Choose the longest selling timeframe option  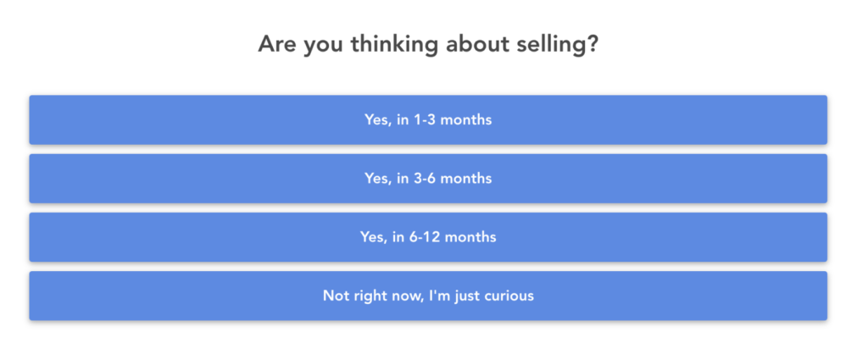(x=428, y=237)
